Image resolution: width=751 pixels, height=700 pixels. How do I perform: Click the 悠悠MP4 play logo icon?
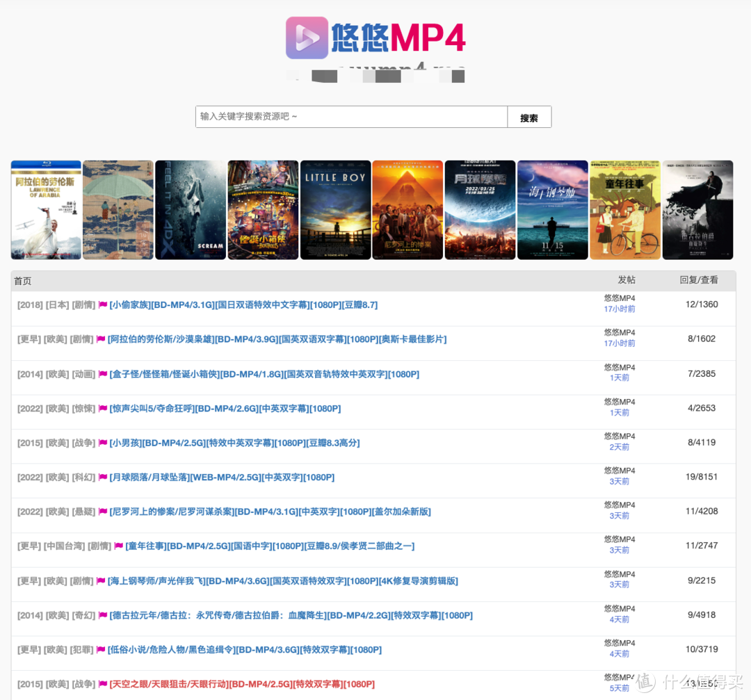(x=307, y=38)
